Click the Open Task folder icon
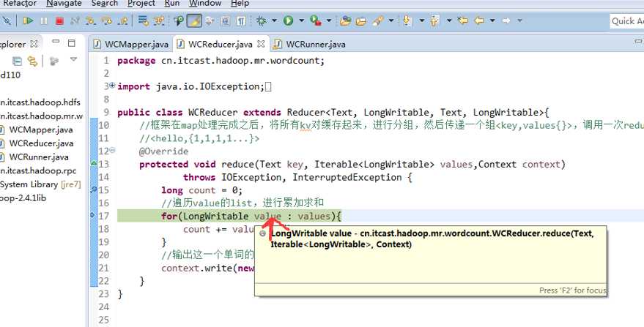 point(361,20)
